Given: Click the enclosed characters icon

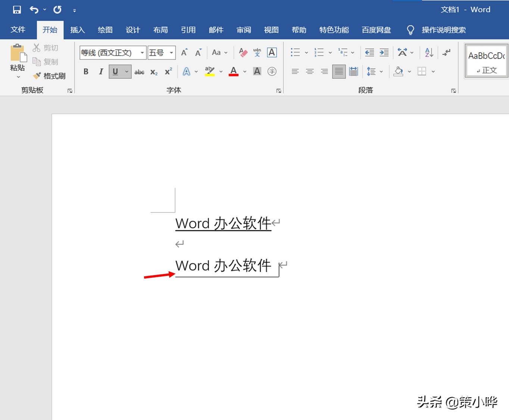Looking at the screenshot, I should [x=272, y=71].
